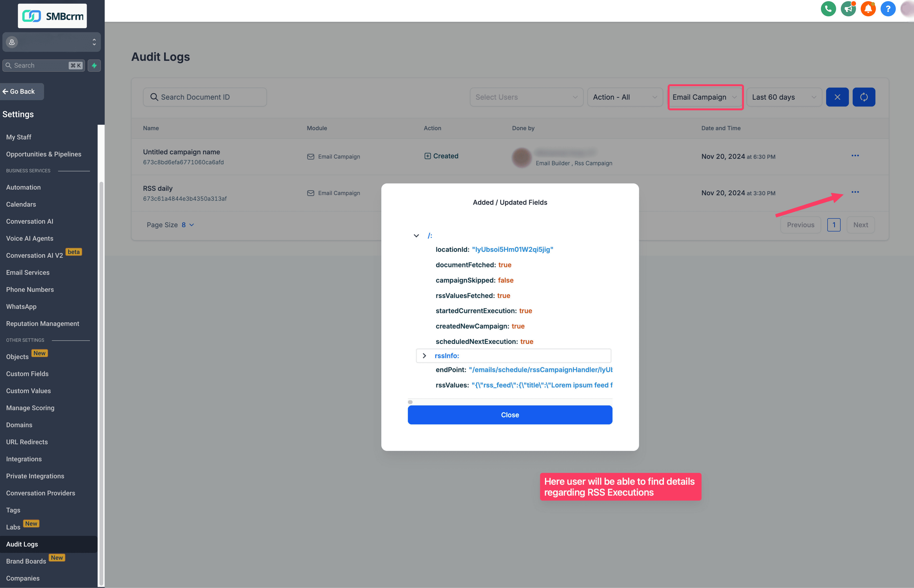This screenshot has width=914, height=588.
Task: Open the Action - All dropdown
Action: (625, 97)
